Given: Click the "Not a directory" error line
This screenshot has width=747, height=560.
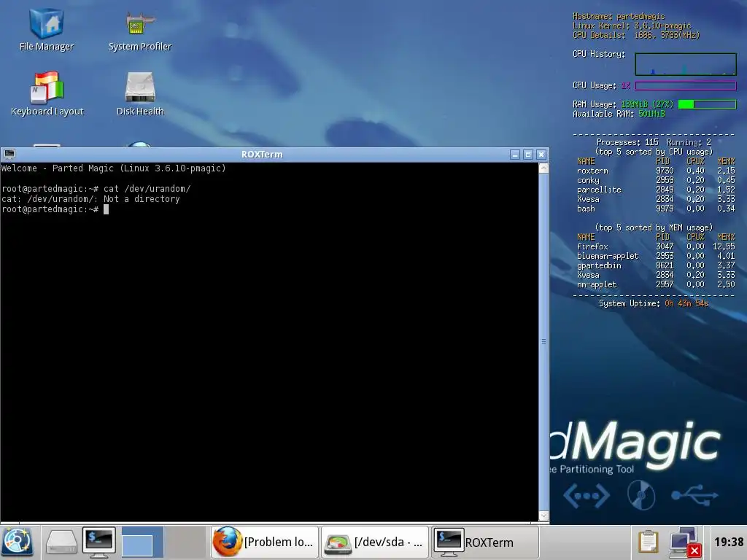Looking at the screenshot, I should click(x=90, y=199).
